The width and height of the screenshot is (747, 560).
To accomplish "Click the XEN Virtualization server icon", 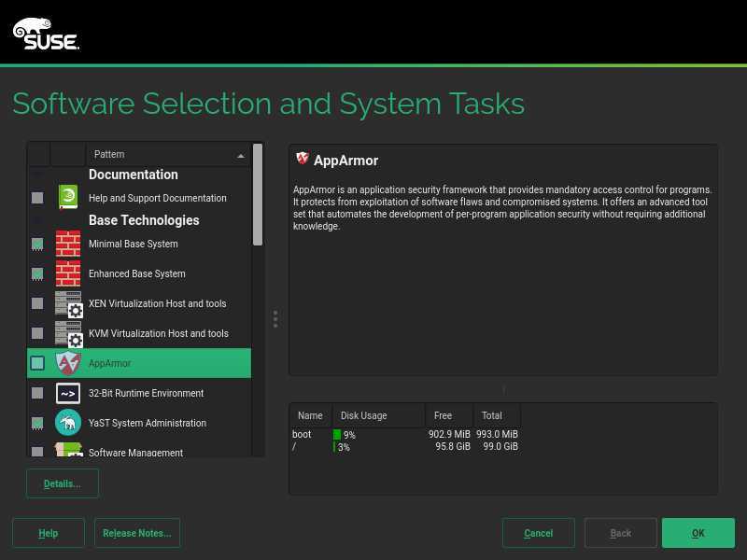I will click(68, 304).
